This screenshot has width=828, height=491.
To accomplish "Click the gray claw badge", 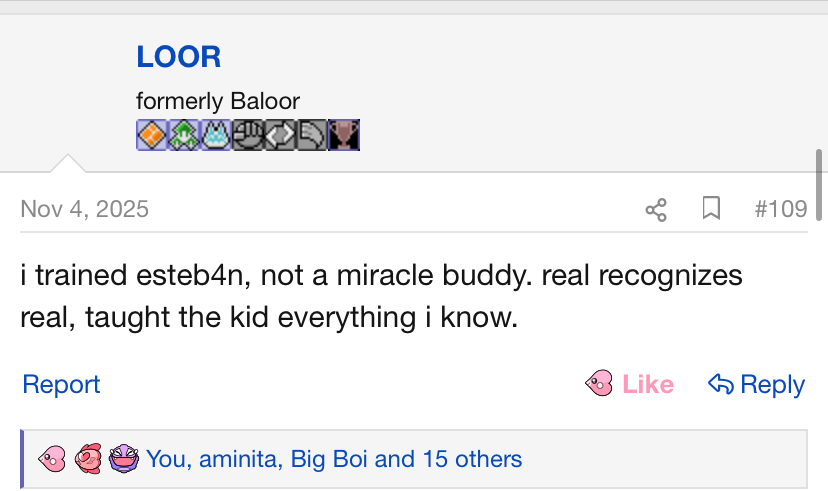I will click(312, 135).
